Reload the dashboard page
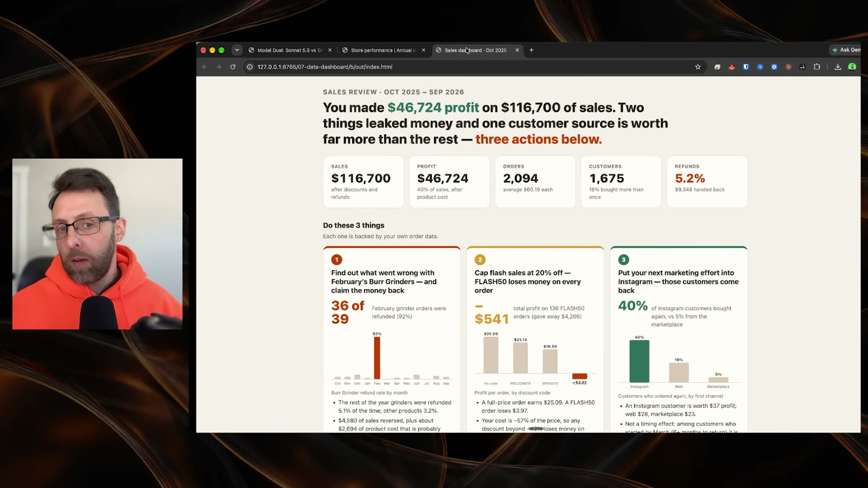This screenshot has width=868, height=488. pyautogui.click(x=233, y=67)
